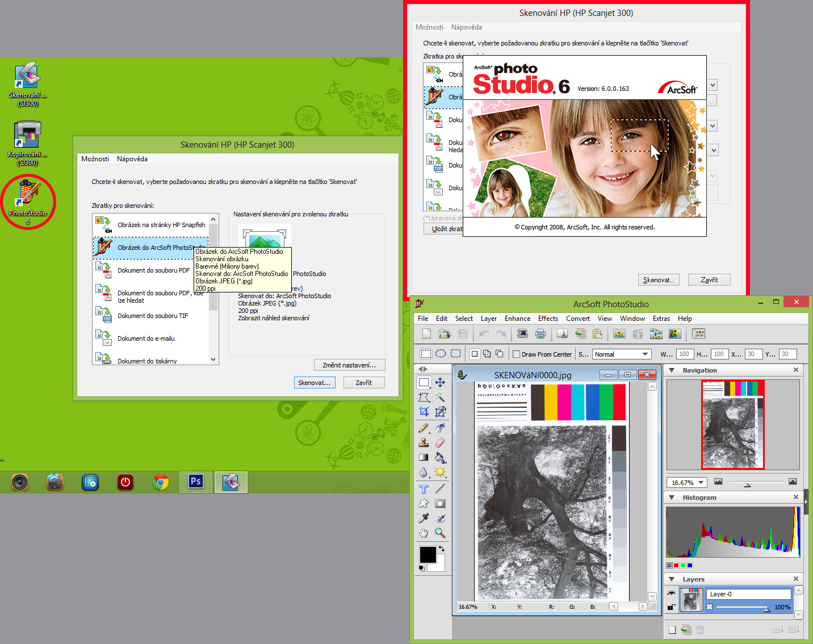Select the Stamp clone tool

click(x=424, y=442)
